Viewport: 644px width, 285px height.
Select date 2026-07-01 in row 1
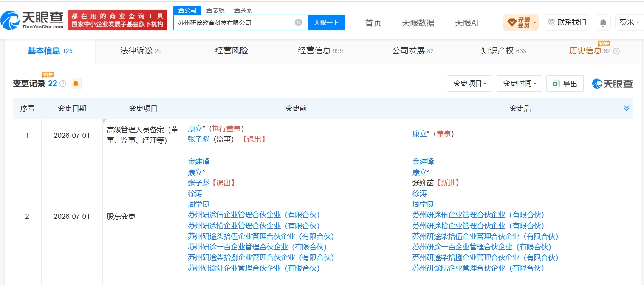[72, 136]
